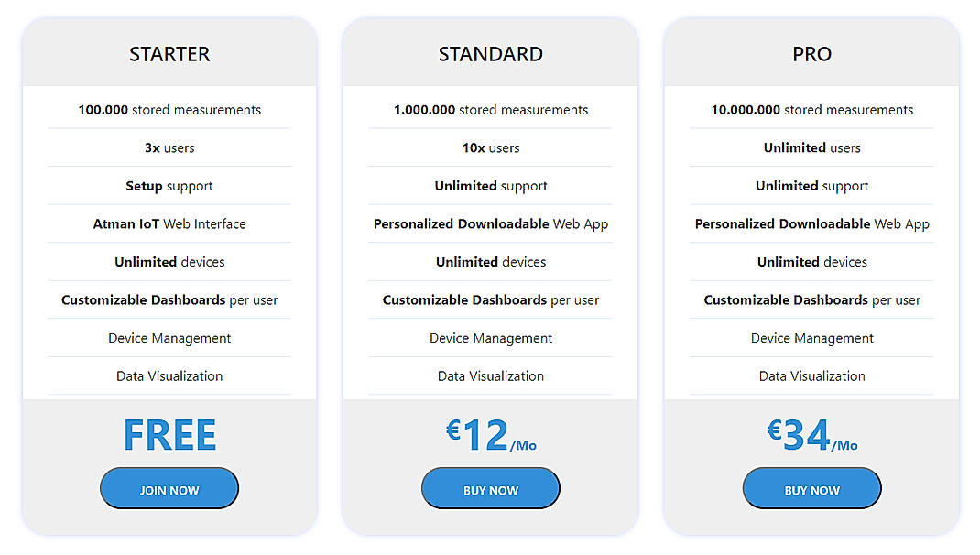980x555 pixels.
Task: Click the FREE price label on Starter
Action: (169, 434)
